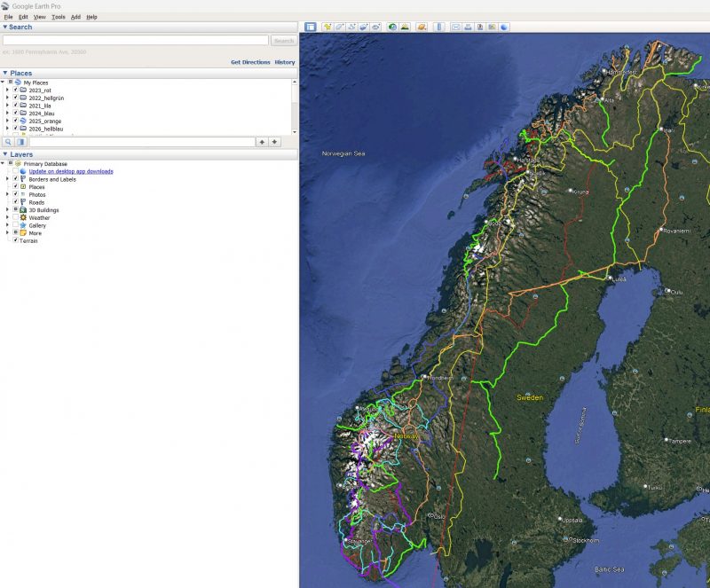Expand the Borders and Labels layer
This screenshot has height=588, width=710.
[x=7, y=179]
